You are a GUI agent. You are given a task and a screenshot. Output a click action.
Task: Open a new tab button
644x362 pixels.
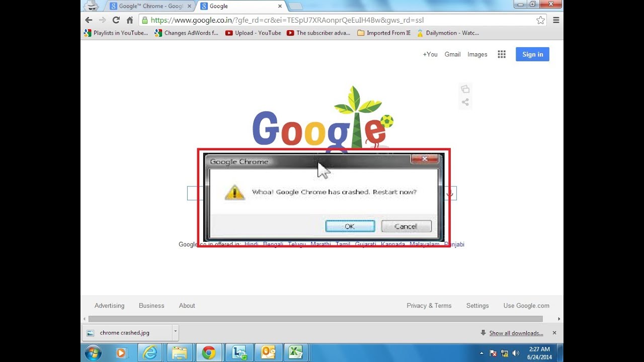point(295,6)
